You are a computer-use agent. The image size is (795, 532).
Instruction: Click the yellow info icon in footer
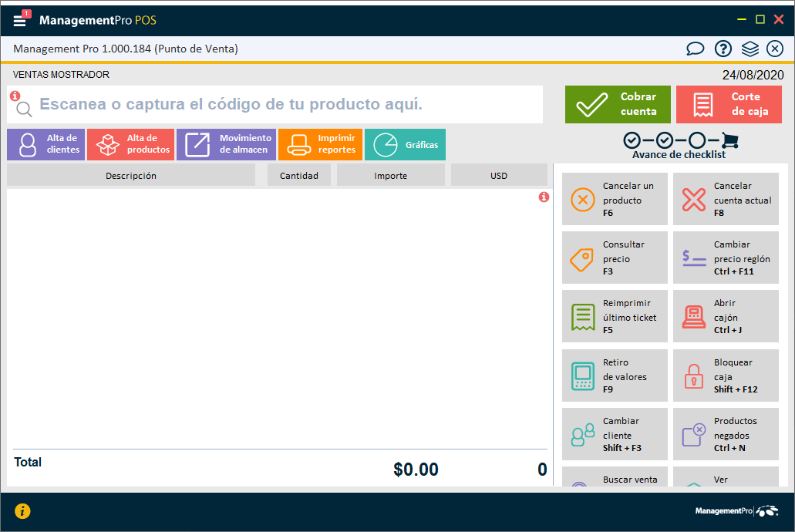[x=22, y=510]
